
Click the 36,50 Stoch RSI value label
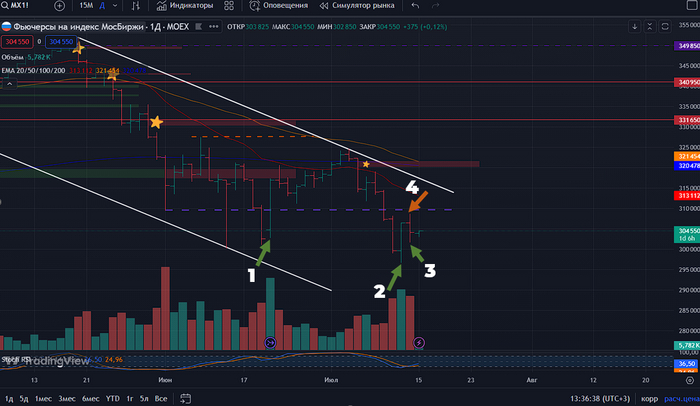[687, 364]
